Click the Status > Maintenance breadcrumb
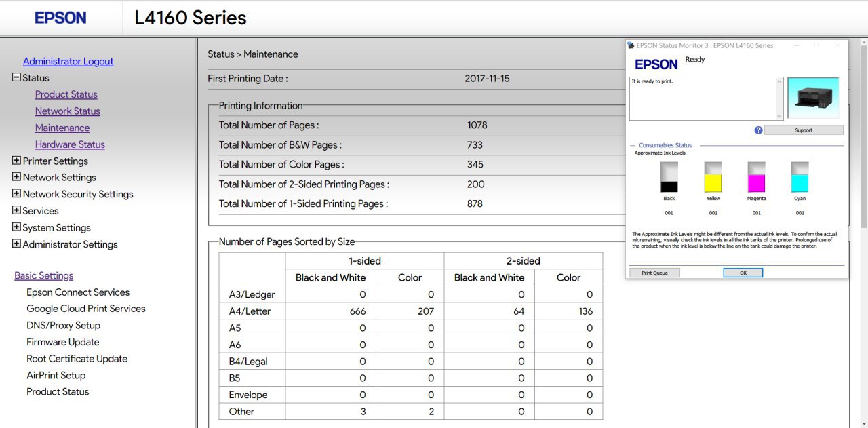This screenshot has height=428, width=868. click(x=253, y=54)
